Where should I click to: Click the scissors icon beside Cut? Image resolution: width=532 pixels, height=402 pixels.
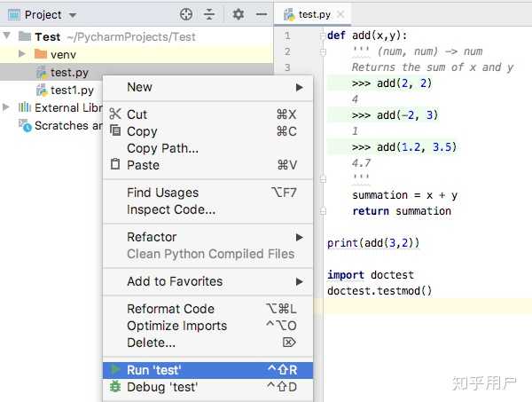[x=115, y=114]
